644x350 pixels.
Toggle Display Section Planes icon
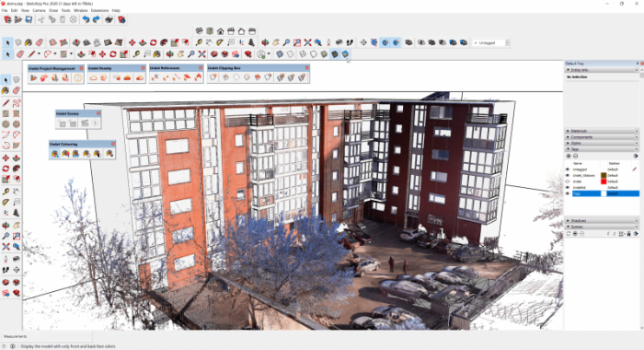(x=374, y=42)
